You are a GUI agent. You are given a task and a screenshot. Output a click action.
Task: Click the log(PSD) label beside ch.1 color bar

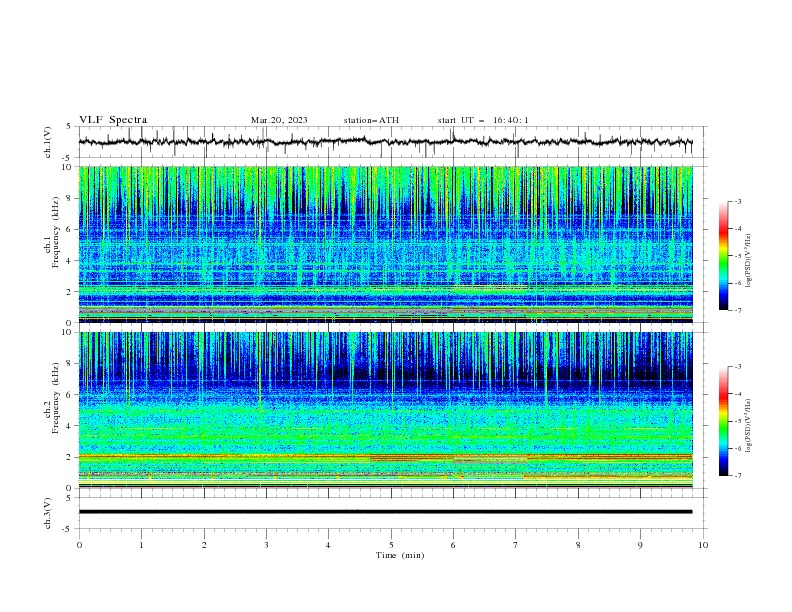tap(749, 261)
